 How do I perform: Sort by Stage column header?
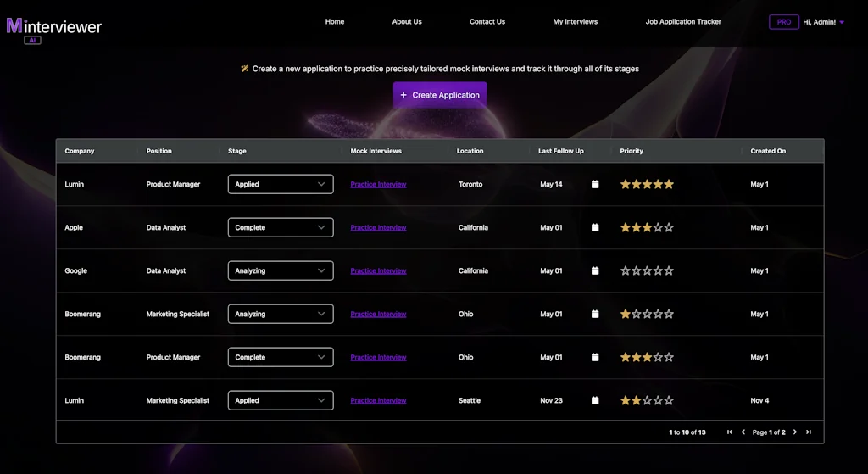point(237,151)
